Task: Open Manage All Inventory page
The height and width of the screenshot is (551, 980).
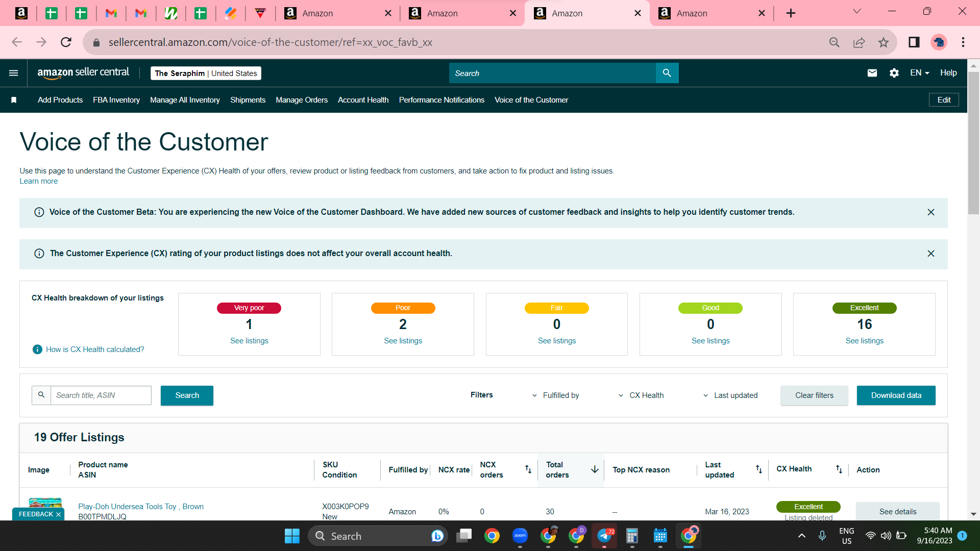Action: [x=185, y=100]
